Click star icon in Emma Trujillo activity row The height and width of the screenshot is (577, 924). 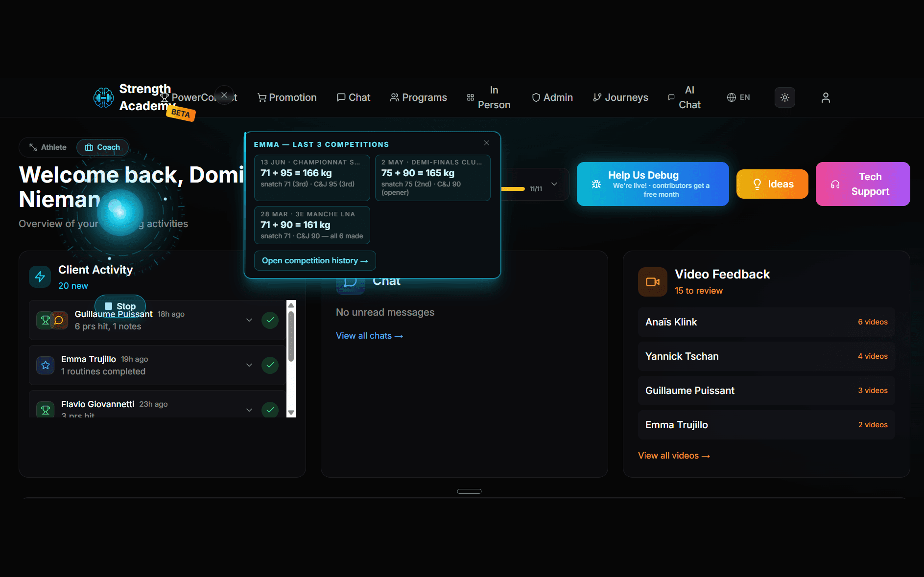46,365
